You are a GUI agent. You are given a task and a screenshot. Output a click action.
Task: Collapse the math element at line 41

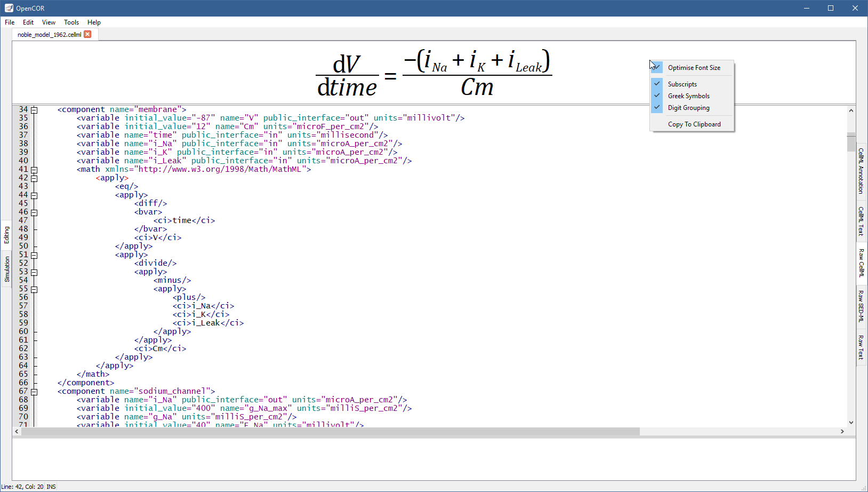pos(34,170)
